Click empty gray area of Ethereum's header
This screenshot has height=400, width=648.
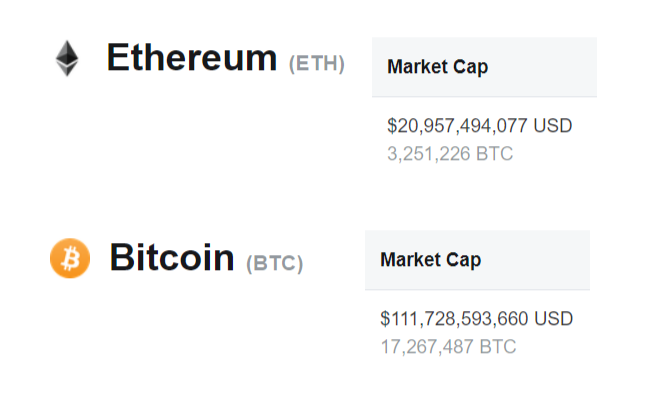pyautogui.click(x=550, y=67)
